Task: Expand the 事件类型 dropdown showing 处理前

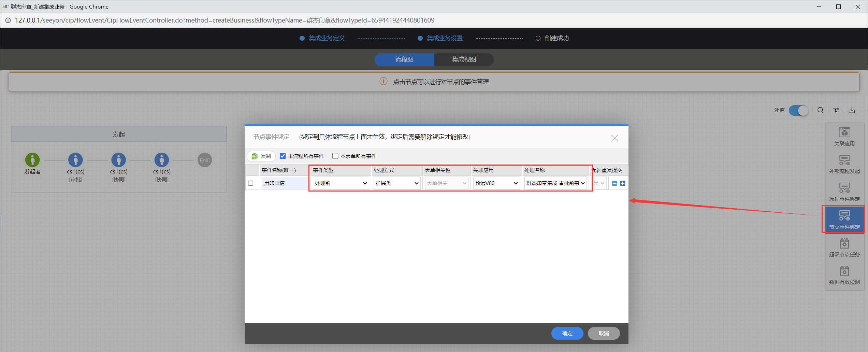Action: point(341,183)
